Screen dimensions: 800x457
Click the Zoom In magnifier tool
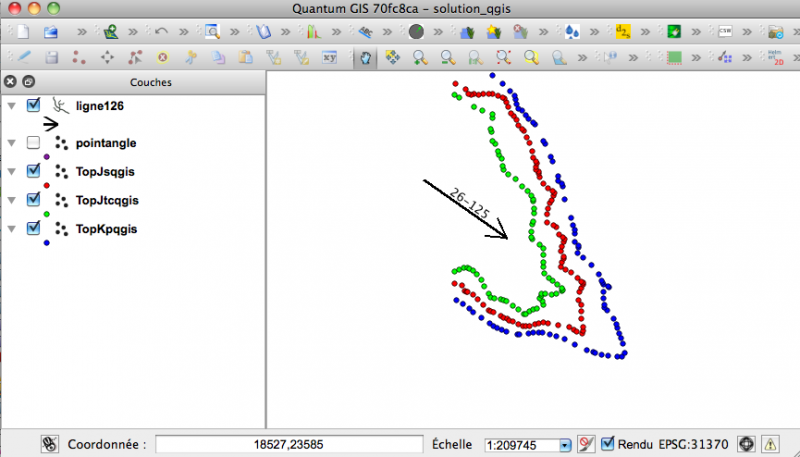(x=421, y=58)
